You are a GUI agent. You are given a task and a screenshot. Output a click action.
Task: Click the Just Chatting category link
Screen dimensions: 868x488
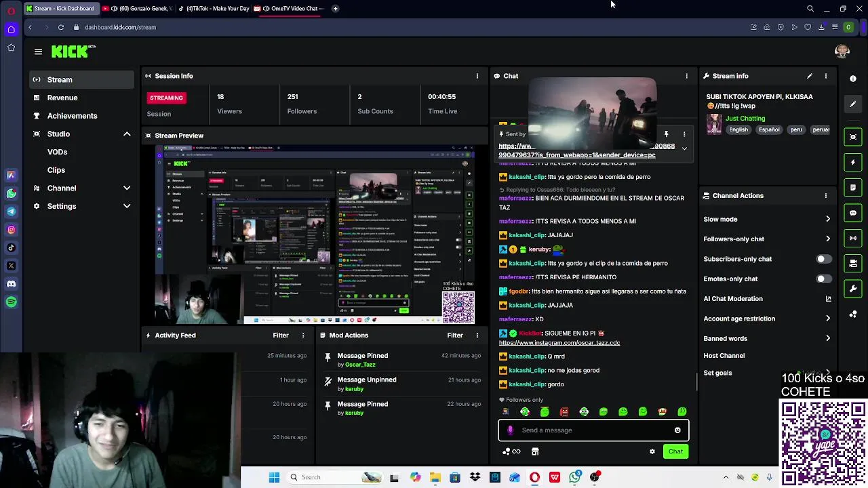click(745, 118)
